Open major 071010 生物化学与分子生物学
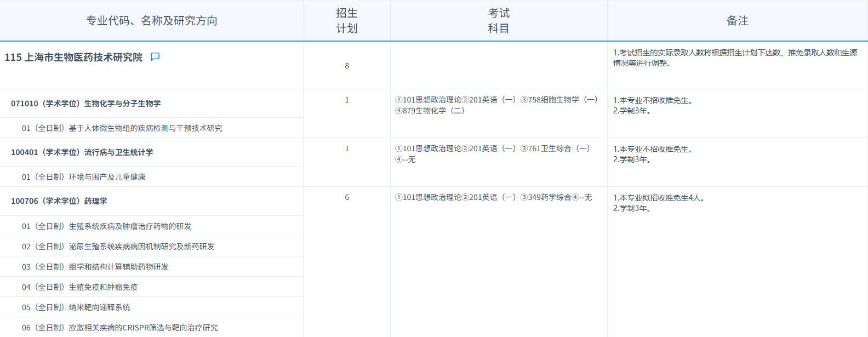The height and width of the screenshot is (337, 868). coord(86,104)
